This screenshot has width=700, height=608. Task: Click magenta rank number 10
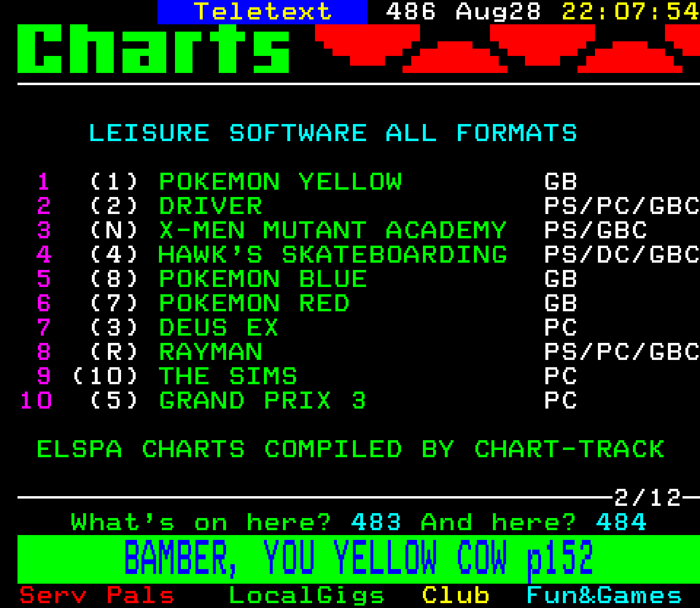click(x=35, y=401)
